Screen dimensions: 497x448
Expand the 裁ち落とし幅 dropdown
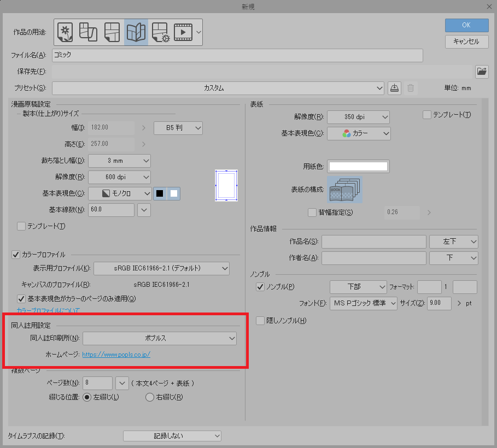pos(119,161)
